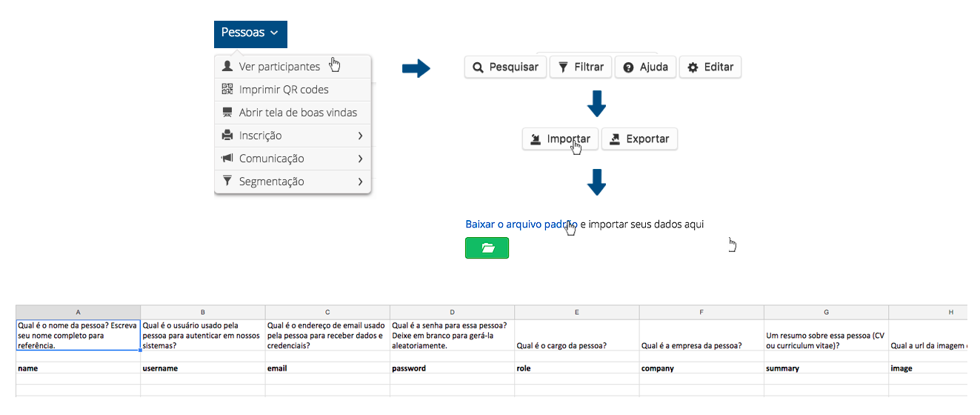Click the green folder upload button
This screenshot has width=980, height=415.
coord(487,248)
